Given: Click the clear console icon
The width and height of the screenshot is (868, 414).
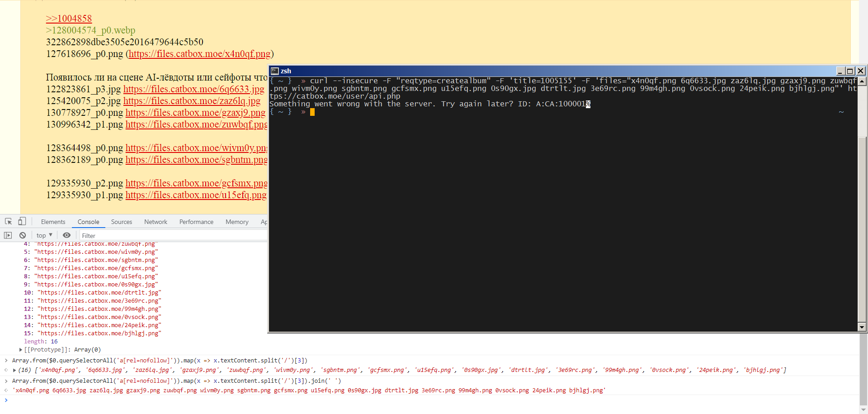Looking at the screenshot, I should click(23, 235).
